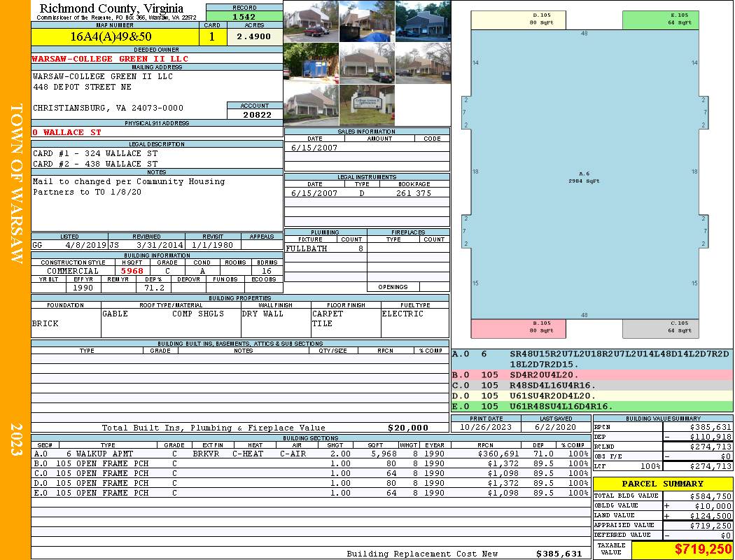Select the gray C.0 sketch code row

coord(591,385)
